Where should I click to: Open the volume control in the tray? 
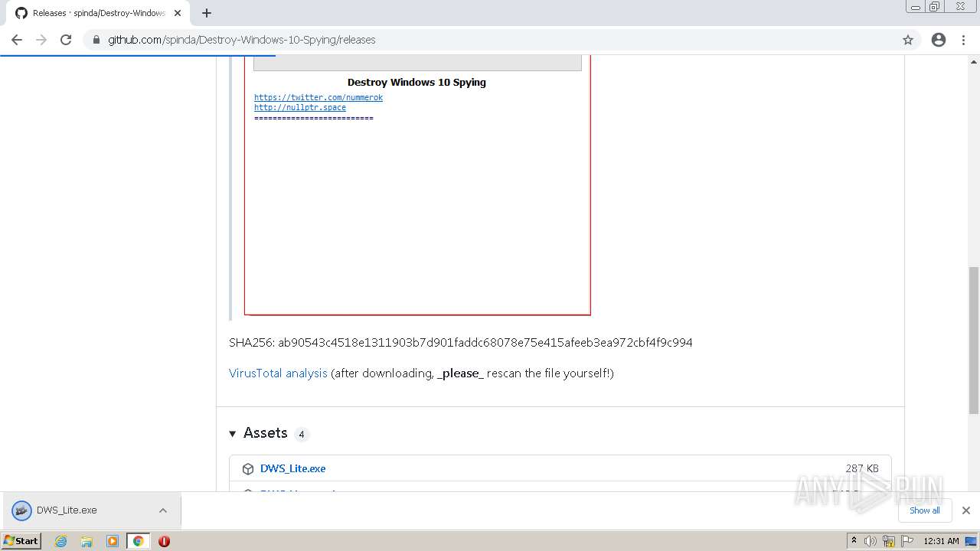[x=871, y=541]
